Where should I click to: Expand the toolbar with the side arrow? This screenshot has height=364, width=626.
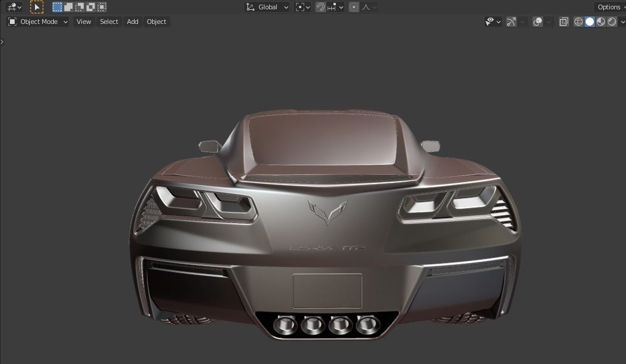pos(2,41)
